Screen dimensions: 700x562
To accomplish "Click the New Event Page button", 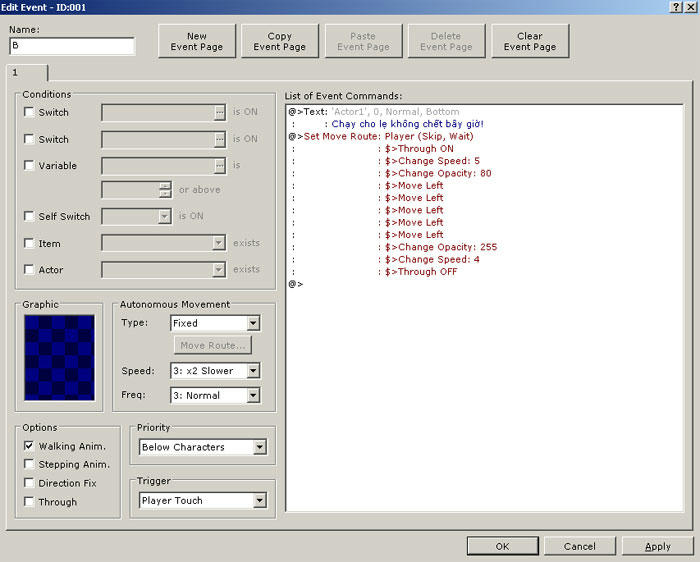I will (197, 41).
